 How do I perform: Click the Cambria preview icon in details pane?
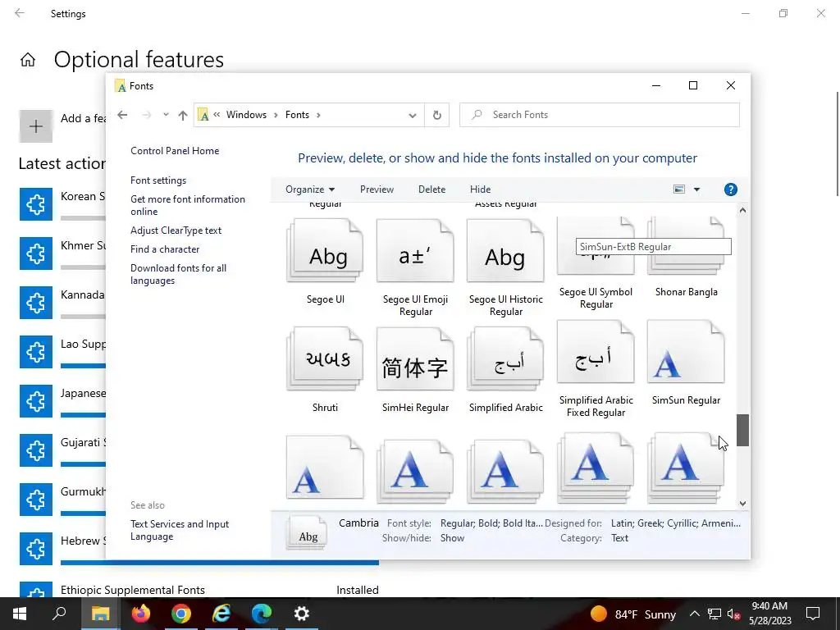coord(308,533)
